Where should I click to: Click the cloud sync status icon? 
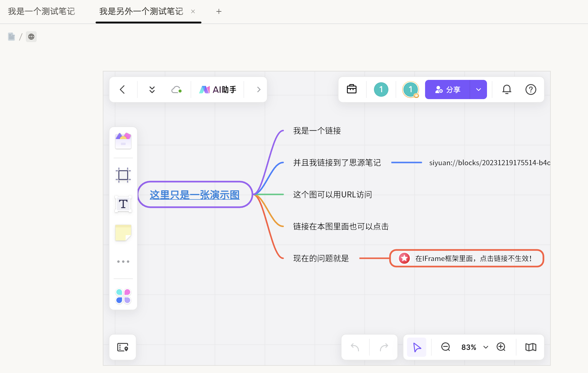(x=176, y=89)
